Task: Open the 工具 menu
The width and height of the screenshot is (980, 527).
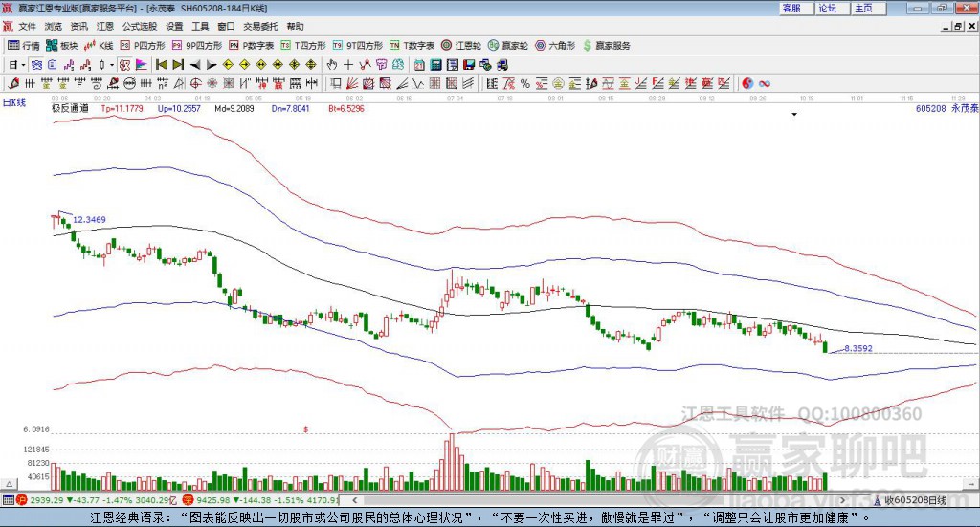Action: (200, 26)
